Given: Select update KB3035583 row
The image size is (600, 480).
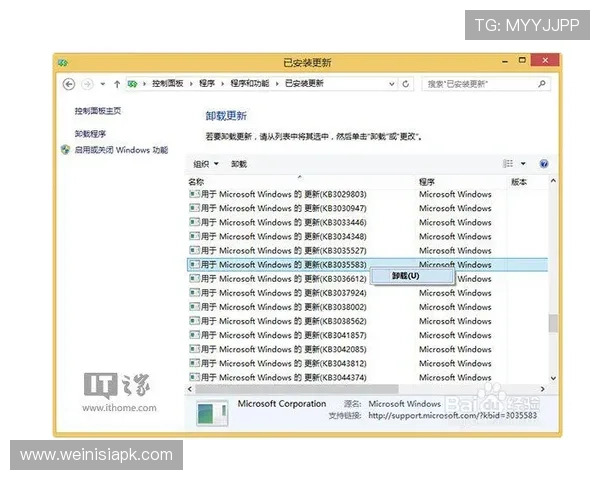Looking at the screenshot, I should 367,265.
